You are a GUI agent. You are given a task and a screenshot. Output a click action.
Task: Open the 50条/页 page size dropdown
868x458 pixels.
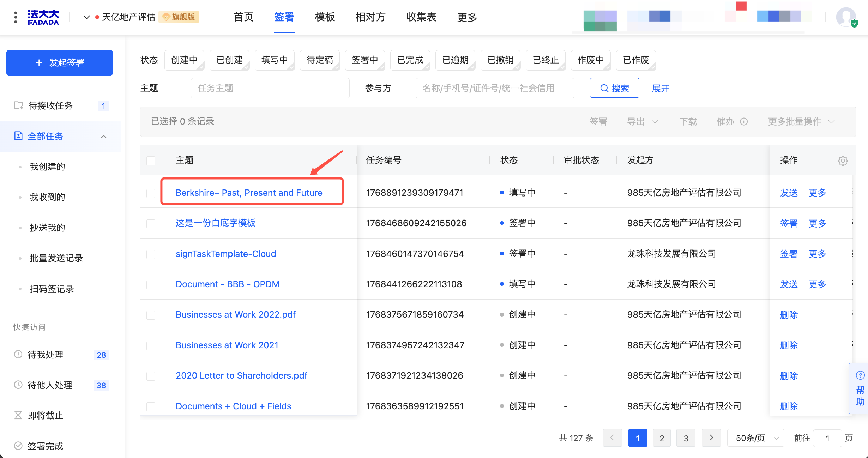pos(756,438)
